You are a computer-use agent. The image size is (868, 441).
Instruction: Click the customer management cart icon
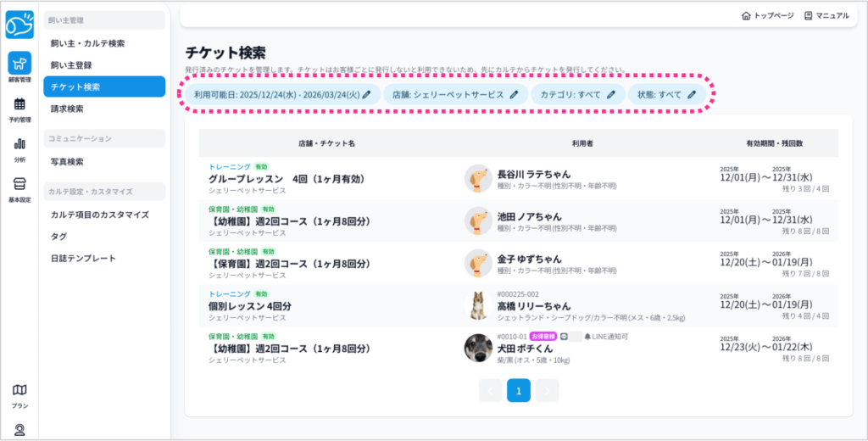(x=19, y=64)
